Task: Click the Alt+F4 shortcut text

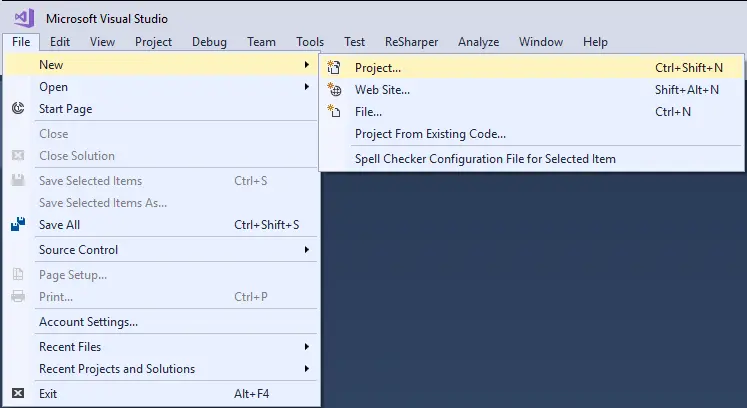Action: click(251, 394)
